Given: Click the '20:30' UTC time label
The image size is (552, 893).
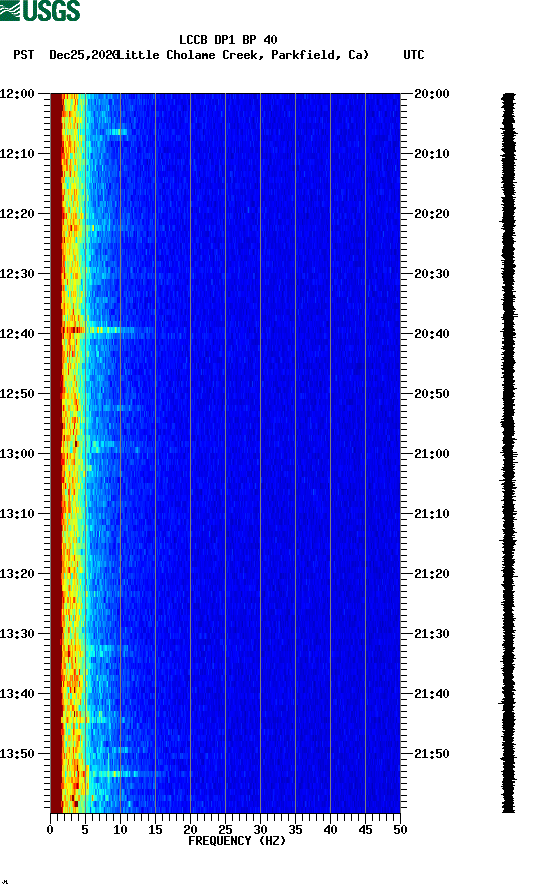Looking at the screenshot, I should pos(432,273).
